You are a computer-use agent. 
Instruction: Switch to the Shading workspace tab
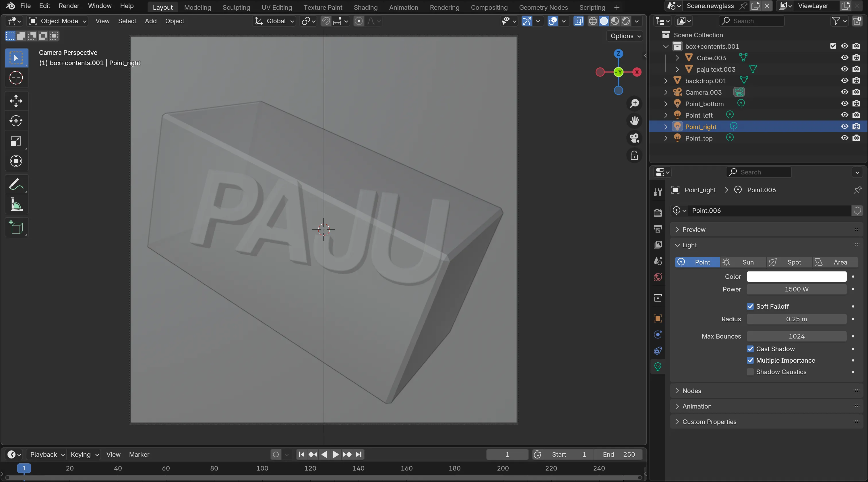pos(365,7)
